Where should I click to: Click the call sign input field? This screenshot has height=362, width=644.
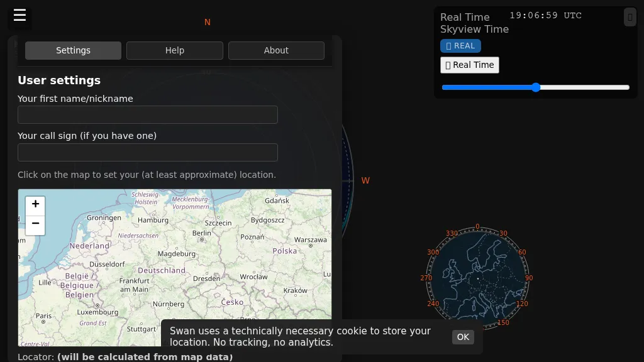coord(148,152)
